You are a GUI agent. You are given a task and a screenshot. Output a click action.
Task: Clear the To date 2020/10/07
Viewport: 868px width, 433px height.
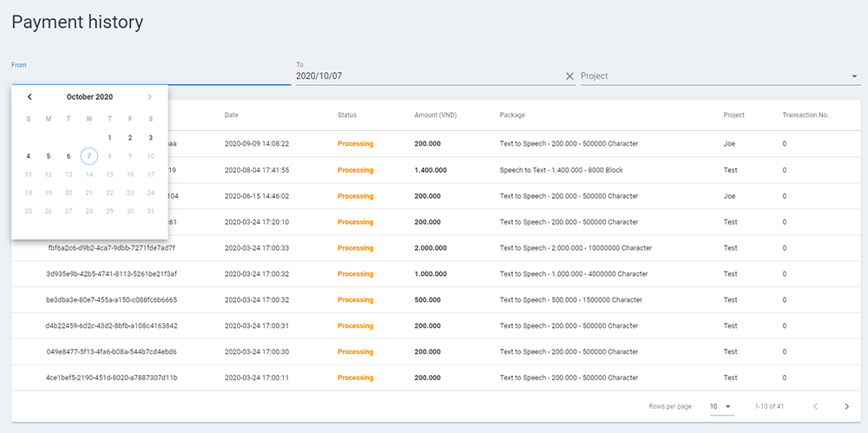point(569,76)
